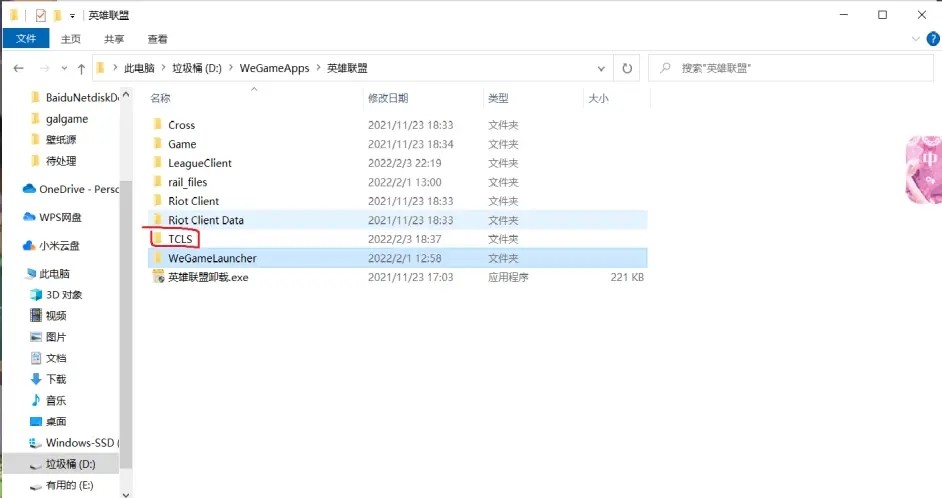Switch to the 主页 ribbon tab
Screen dimensions: 942x498
[70, 39]
